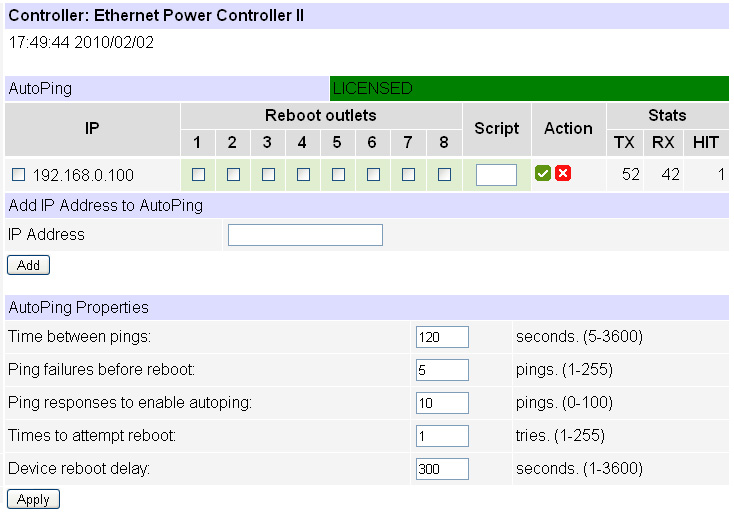Viewport: 734px width, 512px height.
Task: Click the Apply button
Action: pos(33,499)
